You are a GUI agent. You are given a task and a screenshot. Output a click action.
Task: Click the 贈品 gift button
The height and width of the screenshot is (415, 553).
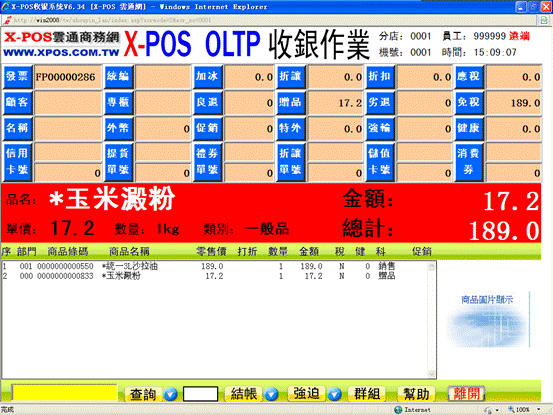pyautogui.click(x=291, y=102)
